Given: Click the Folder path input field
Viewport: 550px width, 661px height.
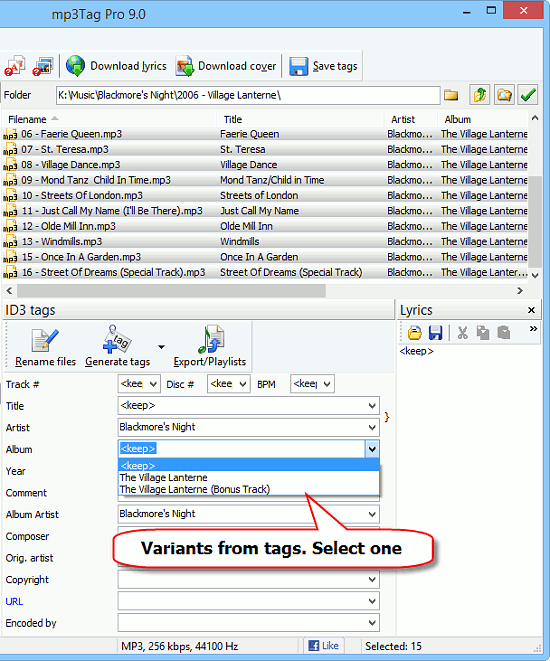Looking at the screenshot, I should 248,95.
